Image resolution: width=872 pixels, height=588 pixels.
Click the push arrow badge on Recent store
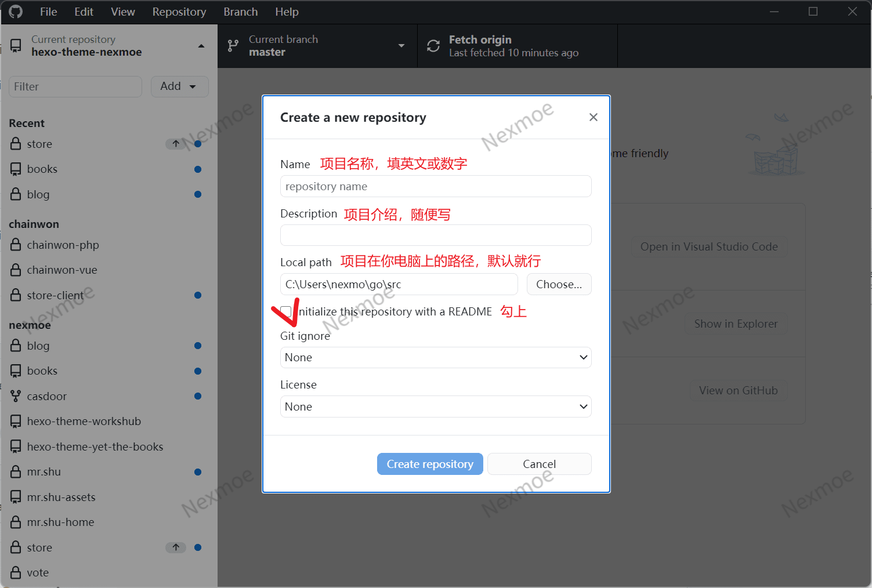pos(176,144)
